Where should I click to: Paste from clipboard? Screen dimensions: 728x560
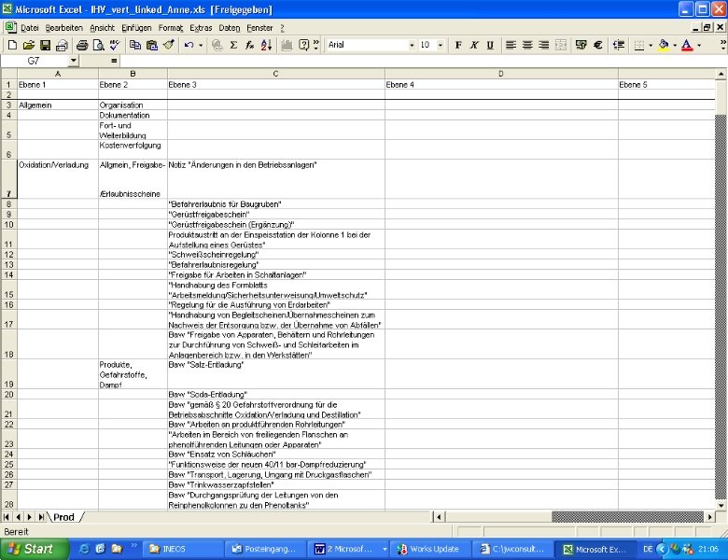tap(152, 45)
